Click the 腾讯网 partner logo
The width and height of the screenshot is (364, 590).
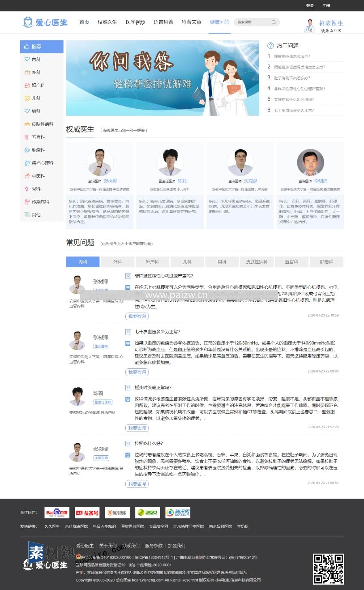click(178, 512)
